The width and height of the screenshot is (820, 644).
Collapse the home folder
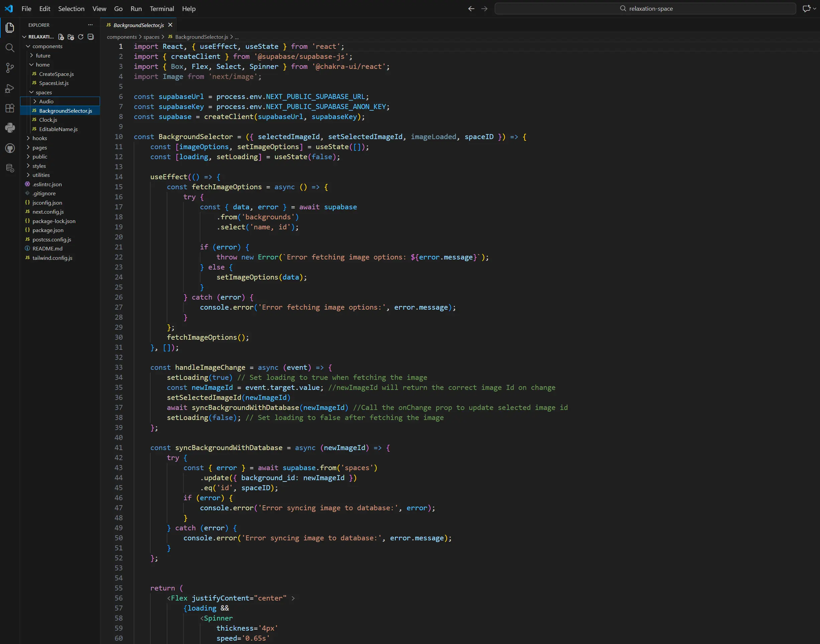click(x=42, y=65)
